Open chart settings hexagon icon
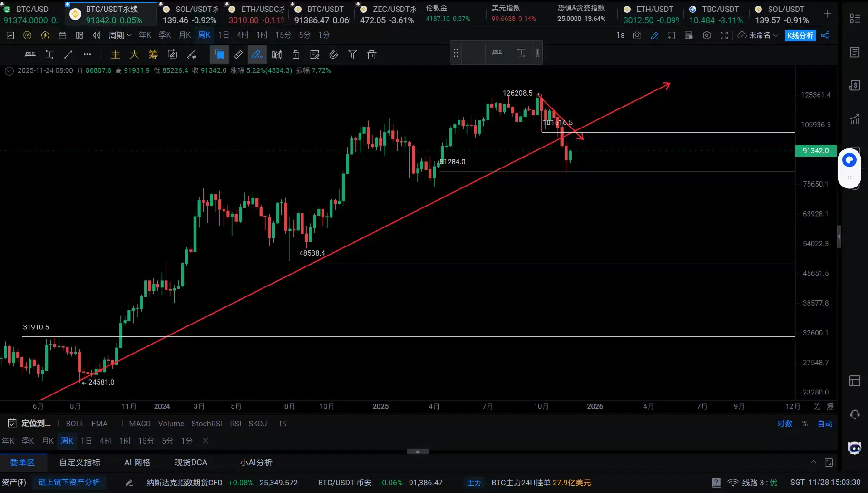 (x=707, y=35)
